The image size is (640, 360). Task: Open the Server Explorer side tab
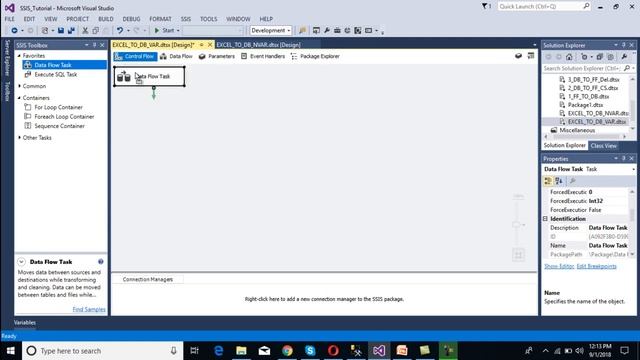coord(7,58)
